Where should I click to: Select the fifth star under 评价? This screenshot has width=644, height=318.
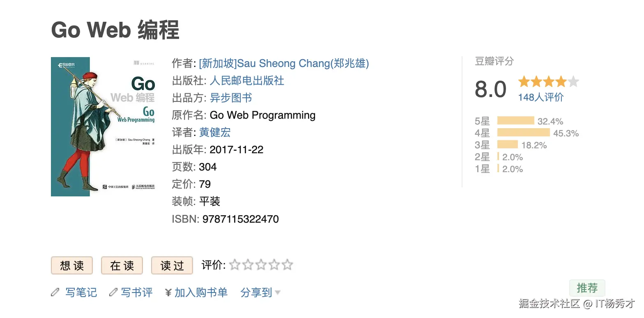point(287,265)
